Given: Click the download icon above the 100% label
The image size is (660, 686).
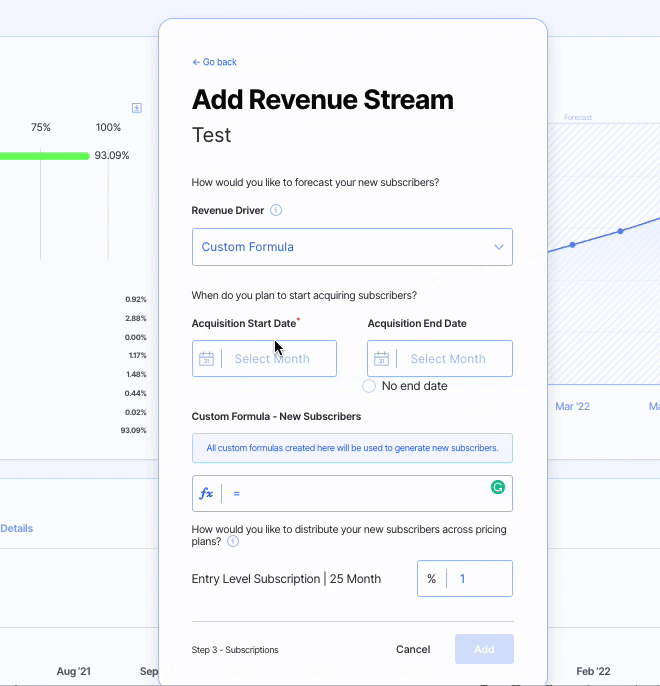Looking at the screenshot, I should click(137, 108).
